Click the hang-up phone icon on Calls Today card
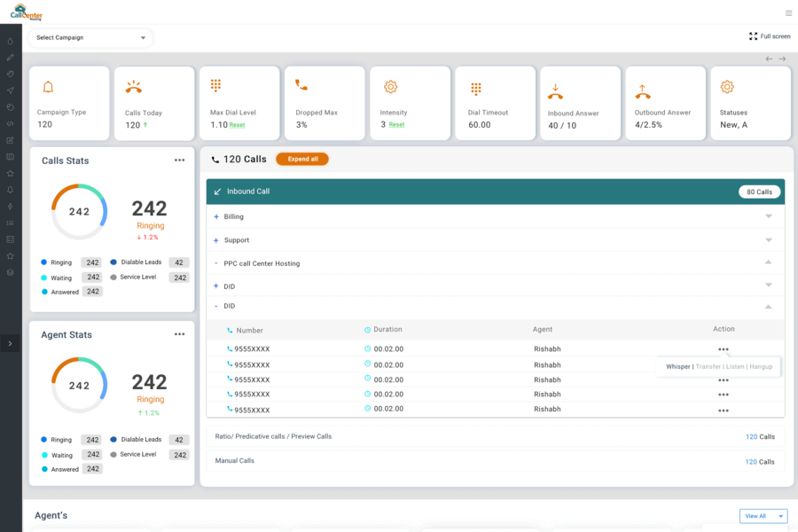798x532 pixels. click(x=133, y=86)
